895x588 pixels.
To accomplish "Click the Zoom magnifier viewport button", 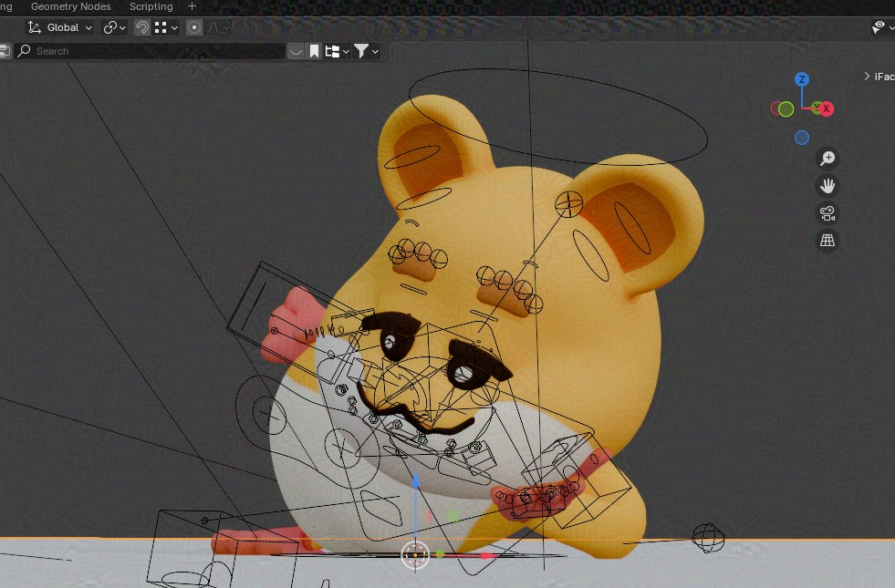I will [827, 158].
